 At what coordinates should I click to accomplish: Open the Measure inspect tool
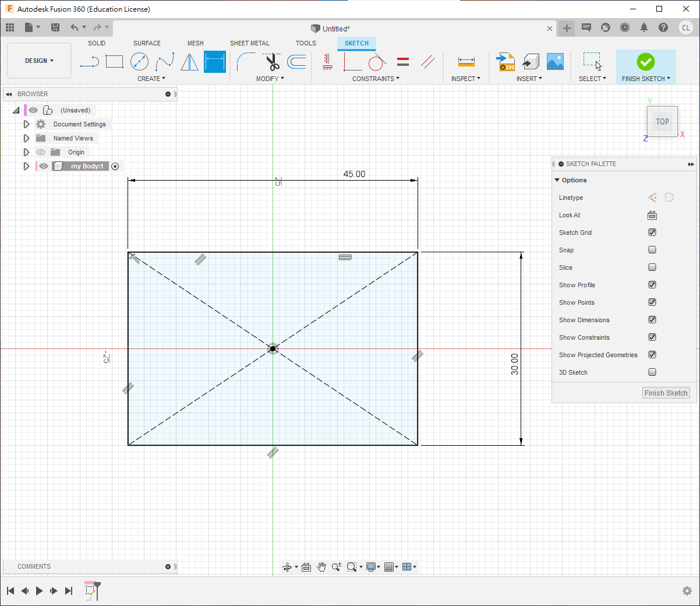(466, 62)
